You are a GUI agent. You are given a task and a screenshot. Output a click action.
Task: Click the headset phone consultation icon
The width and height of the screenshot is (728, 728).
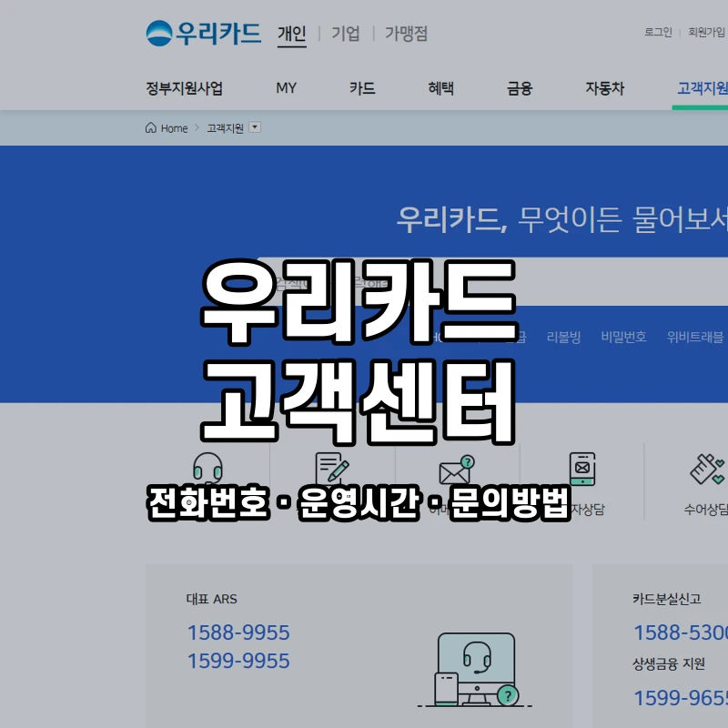point(207,468)
